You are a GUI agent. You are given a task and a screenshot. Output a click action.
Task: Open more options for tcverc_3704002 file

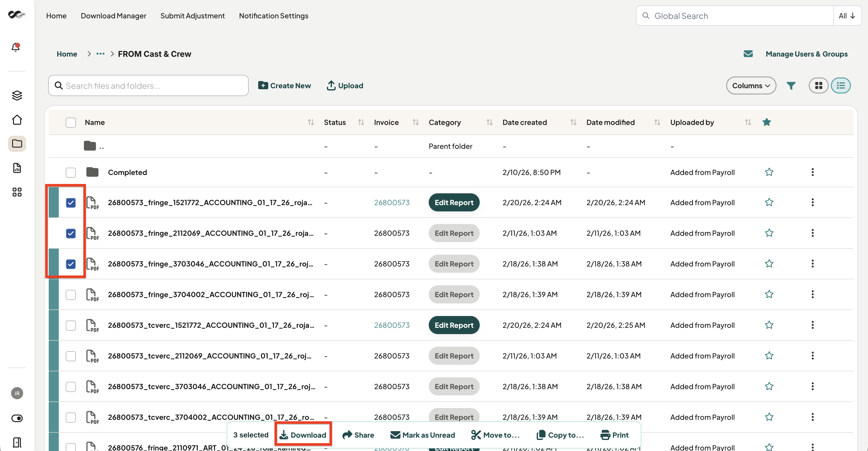click(x=812, y=417)
